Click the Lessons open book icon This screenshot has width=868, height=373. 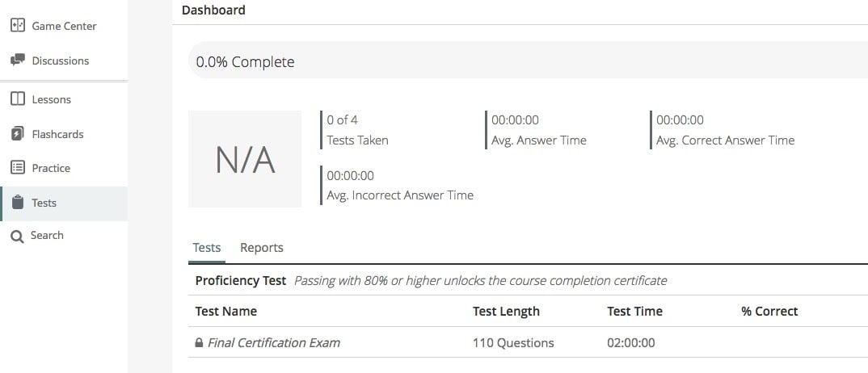18,99
